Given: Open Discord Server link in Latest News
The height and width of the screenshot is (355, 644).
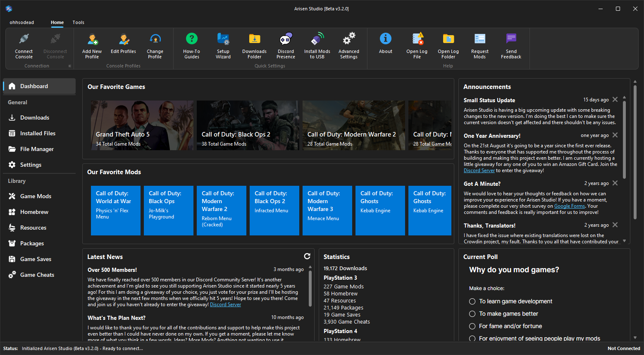Looking at the screenshot, I should coord(225,305).
